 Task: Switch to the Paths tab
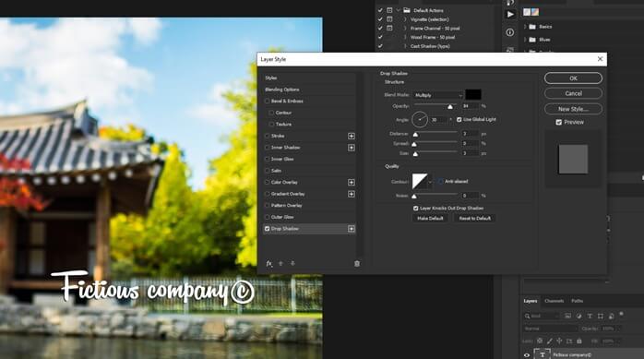(577, 301)
